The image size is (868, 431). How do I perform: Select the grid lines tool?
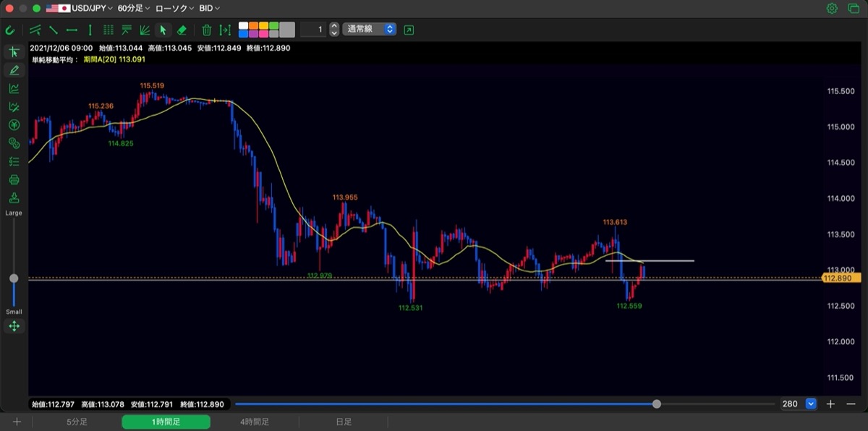point(109,30)
